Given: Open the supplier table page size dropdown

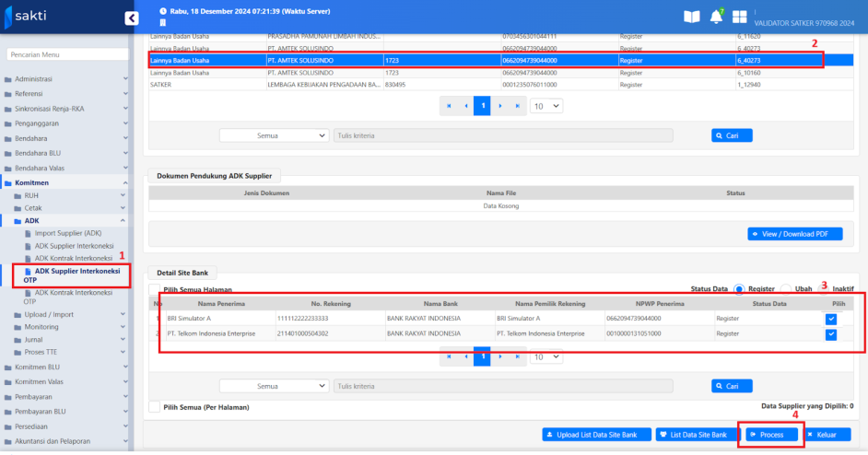Looking at the screenshot, I should 545,106.
